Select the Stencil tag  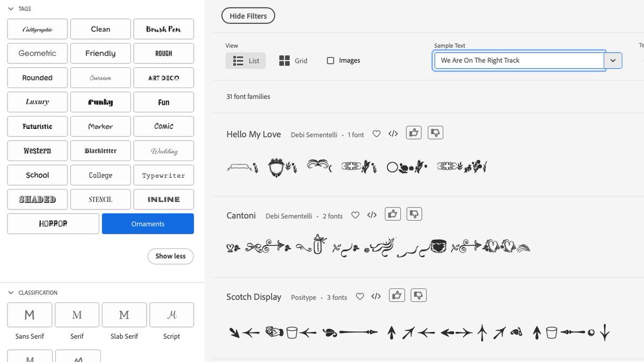click(100, 199)
